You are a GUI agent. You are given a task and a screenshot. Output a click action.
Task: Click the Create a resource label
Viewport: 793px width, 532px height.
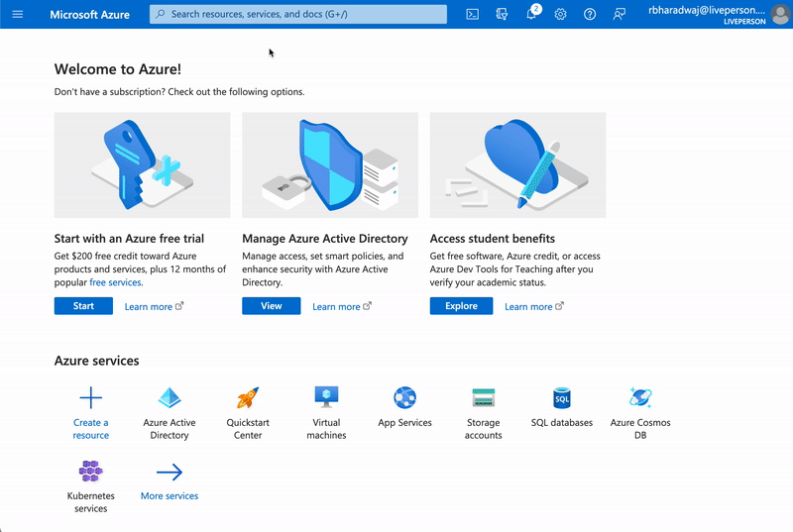[x=91, y=429]
